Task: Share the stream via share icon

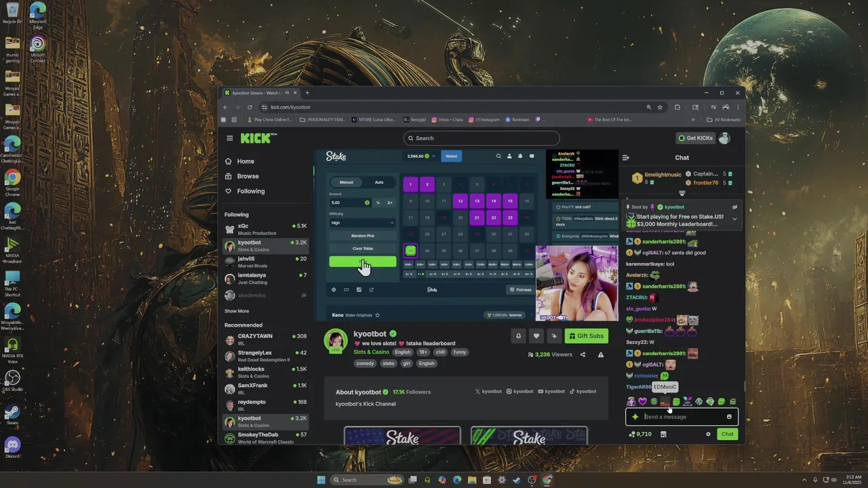Action: [x=583, y=354]
